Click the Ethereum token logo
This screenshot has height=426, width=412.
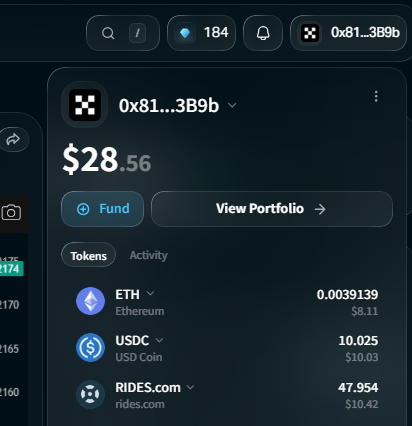[90, 301]
